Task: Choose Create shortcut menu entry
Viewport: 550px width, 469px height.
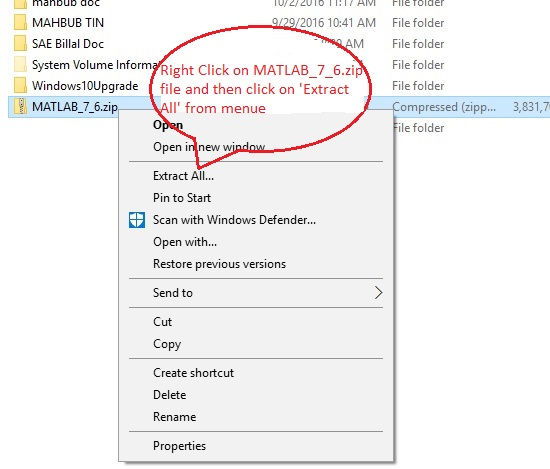Action: point(193,373)
